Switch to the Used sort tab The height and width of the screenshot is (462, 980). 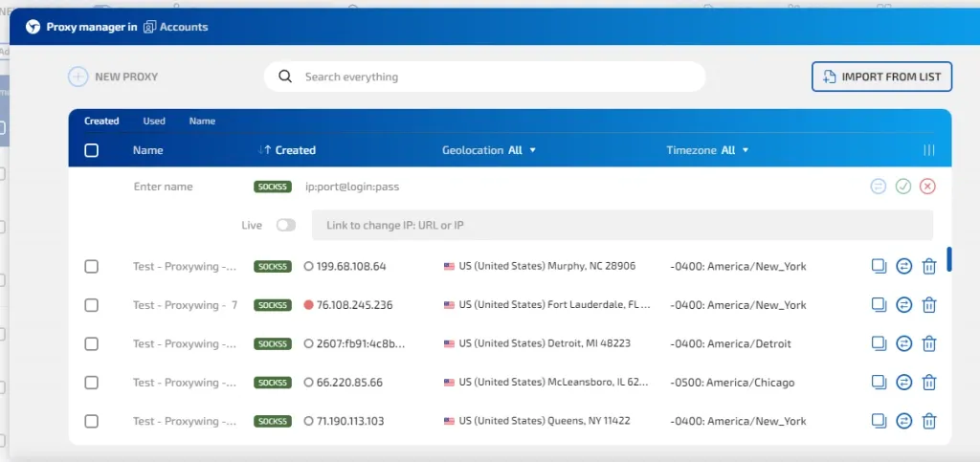coord(154,121)
